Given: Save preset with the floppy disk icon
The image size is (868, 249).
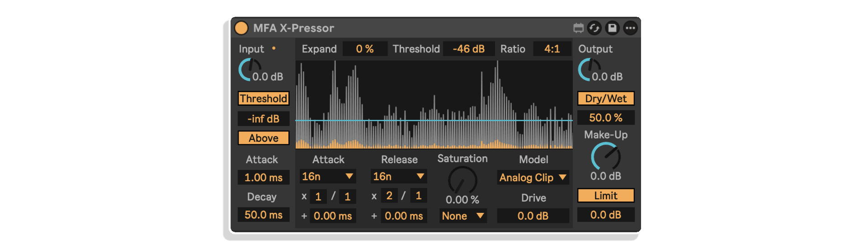Looking at the screenshot, I should tap(612, 28).
